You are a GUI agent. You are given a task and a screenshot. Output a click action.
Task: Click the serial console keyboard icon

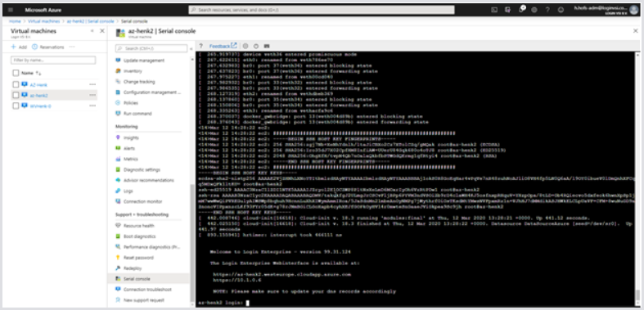pos(267,46)
